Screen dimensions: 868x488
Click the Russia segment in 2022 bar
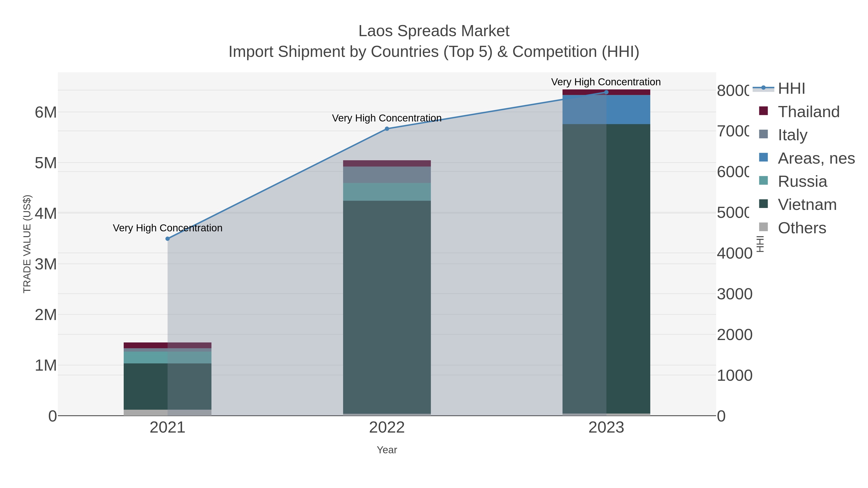pos(387,192)
